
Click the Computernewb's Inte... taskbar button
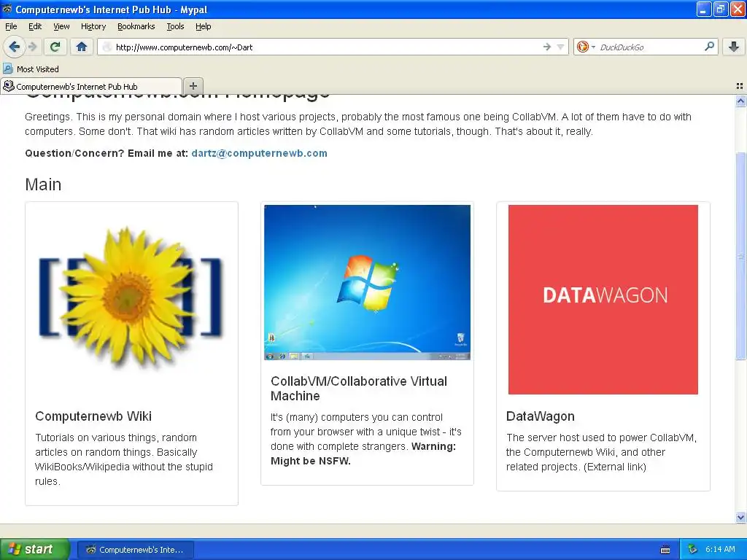pyautogui.click(x=136, y=550)
